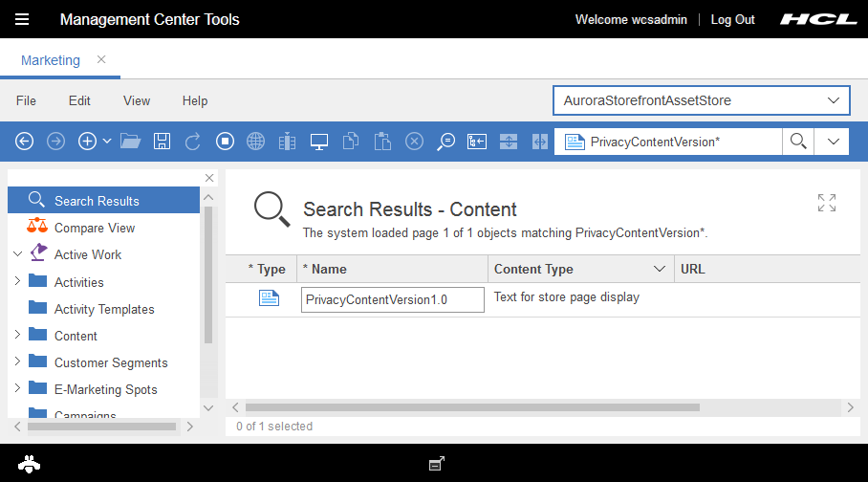This screenshot has width=868, height=482.
Task: Open the File menu
Action: 27,100
